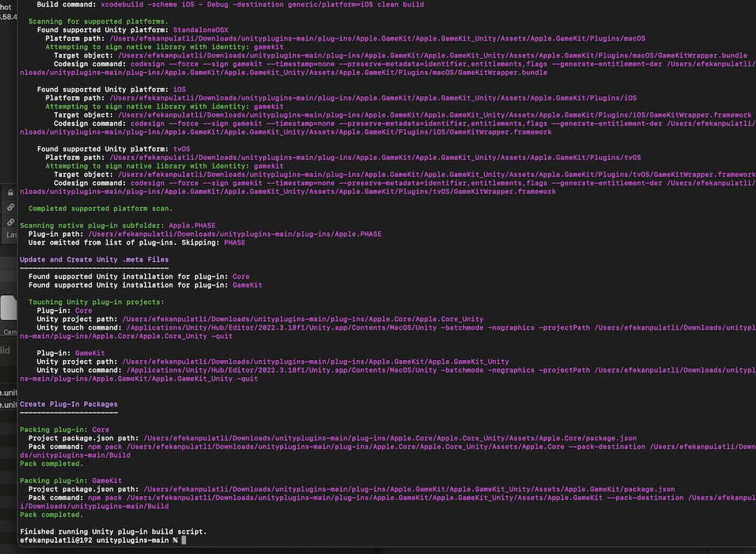Click the lock icon at the window's left edge
The width and height of the screenshot is (756, 554).
click(x=10, y=193)
